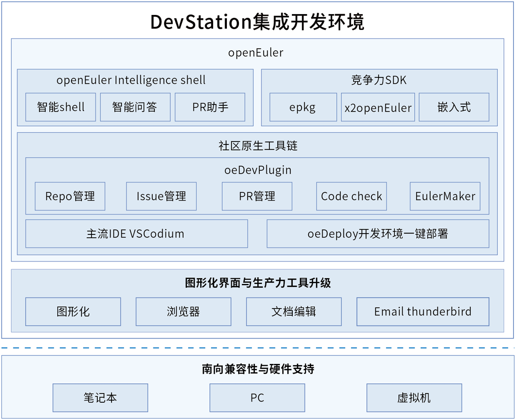Select the 图形化 box
Viewport: 516px width, 420px height.
tap(73, 312)
